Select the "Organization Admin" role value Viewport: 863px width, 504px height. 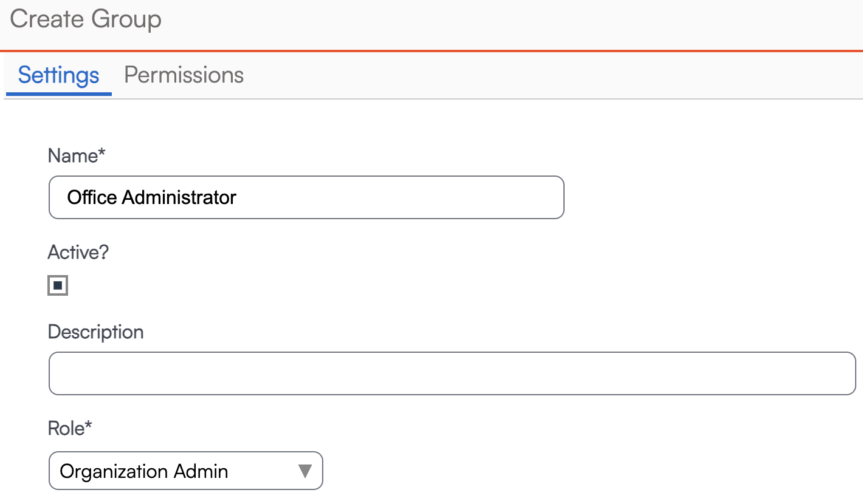144,471
